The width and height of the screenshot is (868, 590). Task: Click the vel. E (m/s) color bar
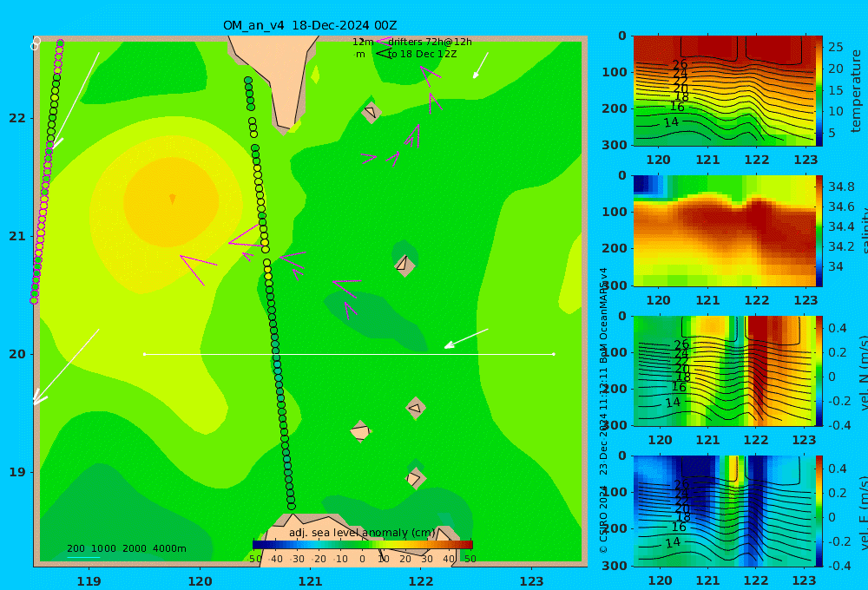tap(819, 511)
